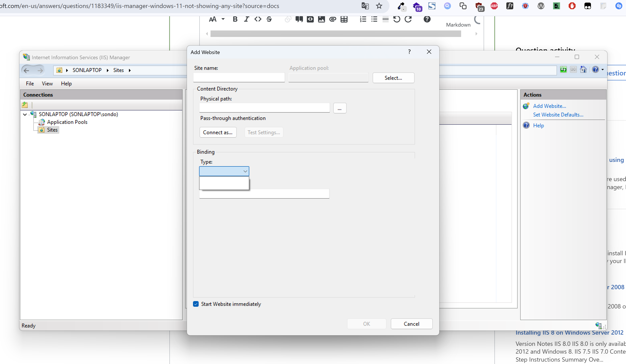Click the Select application pool button
The image size is (626, 364).
coord(392,78)
